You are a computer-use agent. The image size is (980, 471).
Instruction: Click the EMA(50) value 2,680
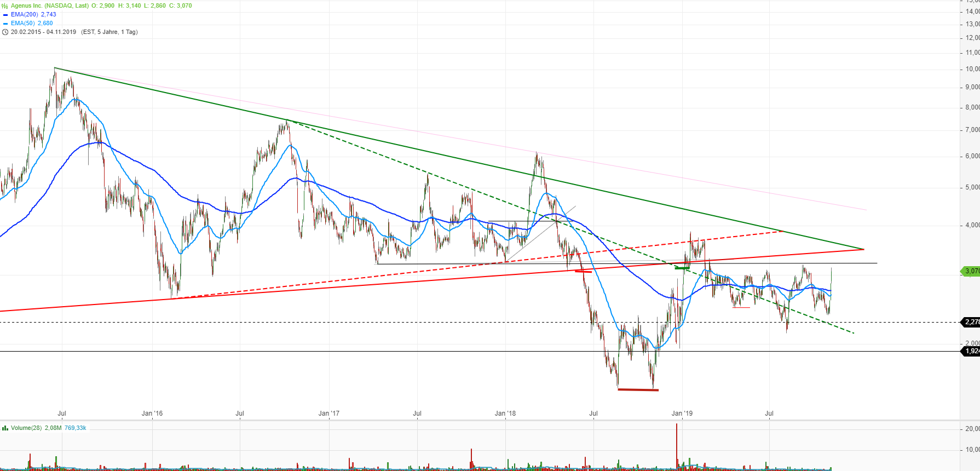click(x=45, y=23)
